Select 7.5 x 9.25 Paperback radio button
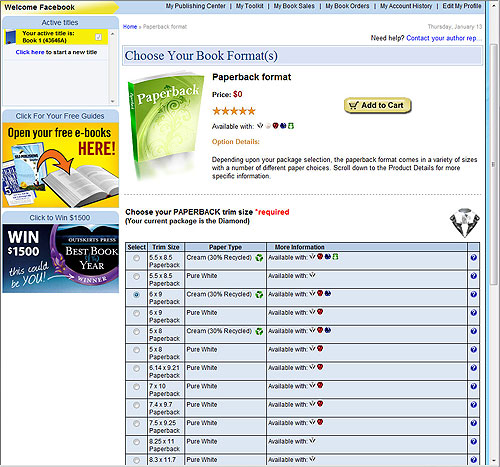The height and width of the screenshot is (467, 500). [x=136, y=423]
